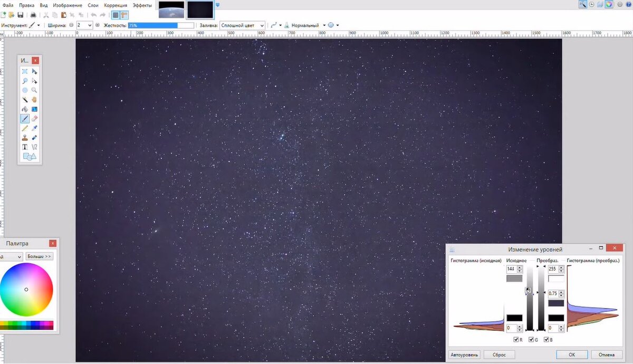Confirm levels with the OK button
This screenshot has width=633, height=364.
[571, 355]
